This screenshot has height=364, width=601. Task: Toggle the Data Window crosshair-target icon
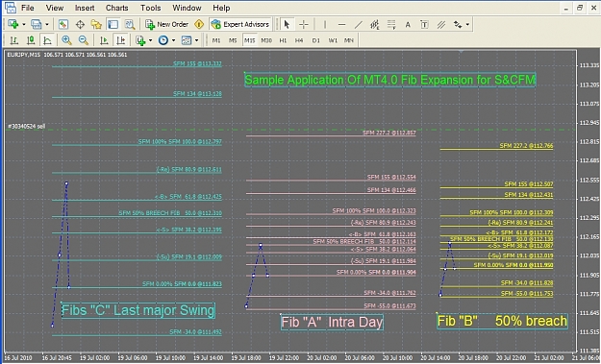coord(80,25)
